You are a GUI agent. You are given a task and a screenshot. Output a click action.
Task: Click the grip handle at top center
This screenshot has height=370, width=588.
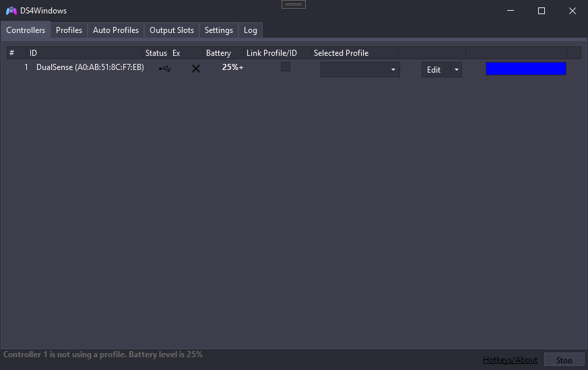(294, 5)
